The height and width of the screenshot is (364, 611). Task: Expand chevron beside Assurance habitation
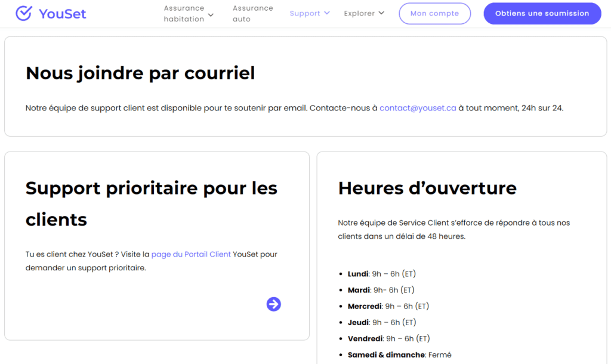[x=211, y=15]
